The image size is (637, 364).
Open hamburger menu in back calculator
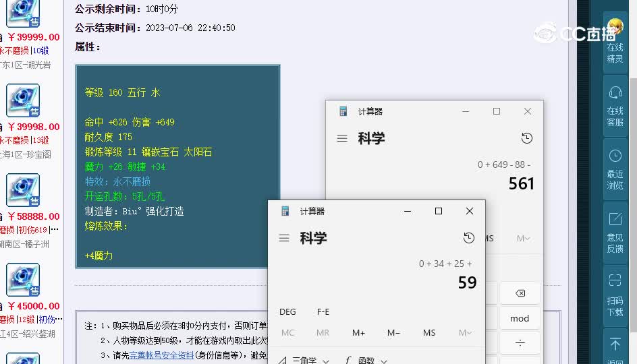click(x=342, y=138)
